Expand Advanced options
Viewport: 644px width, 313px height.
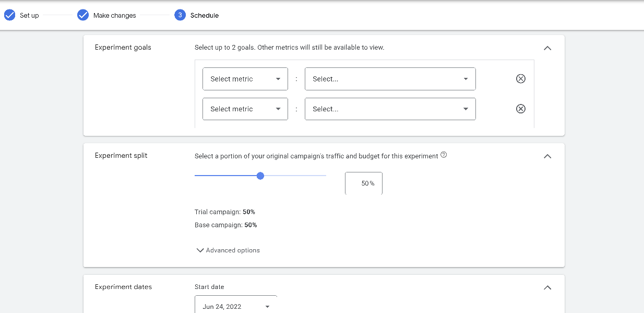(228, 250)
